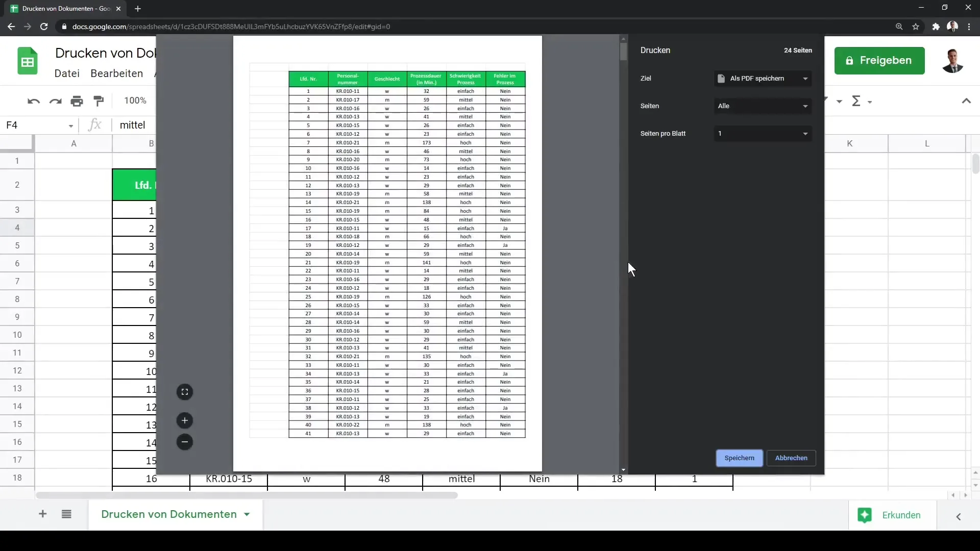Collapse the Sheets header with up chevron

(966, 101)
